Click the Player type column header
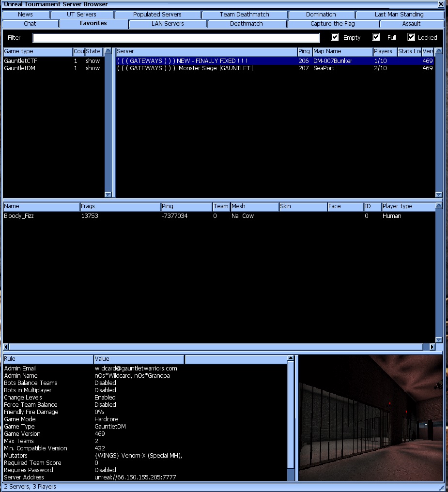Viewport: 448px width, 492px height. [x=408, y=206]
